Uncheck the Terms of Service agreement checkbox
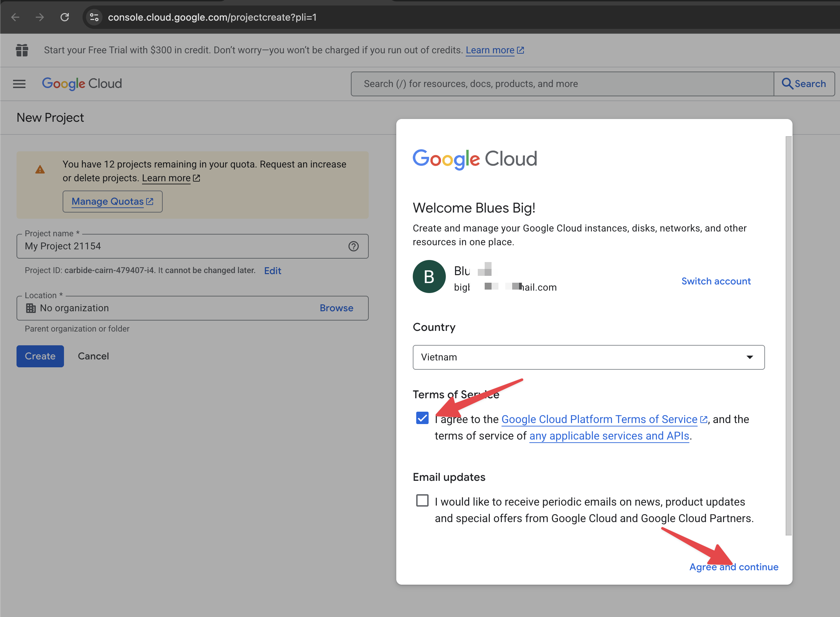The image size is (840, 617). (x=422, y=418)
